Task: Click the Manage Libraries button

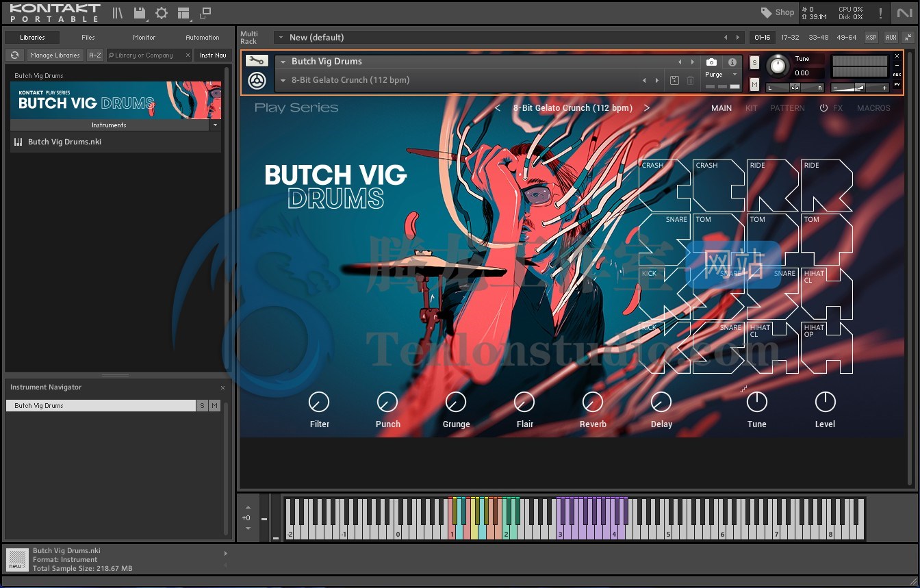Action: [55, 55]
